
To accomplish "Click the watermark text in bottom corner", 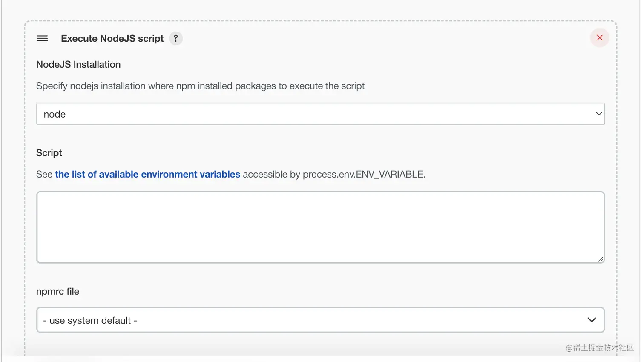I will point(599,348).
